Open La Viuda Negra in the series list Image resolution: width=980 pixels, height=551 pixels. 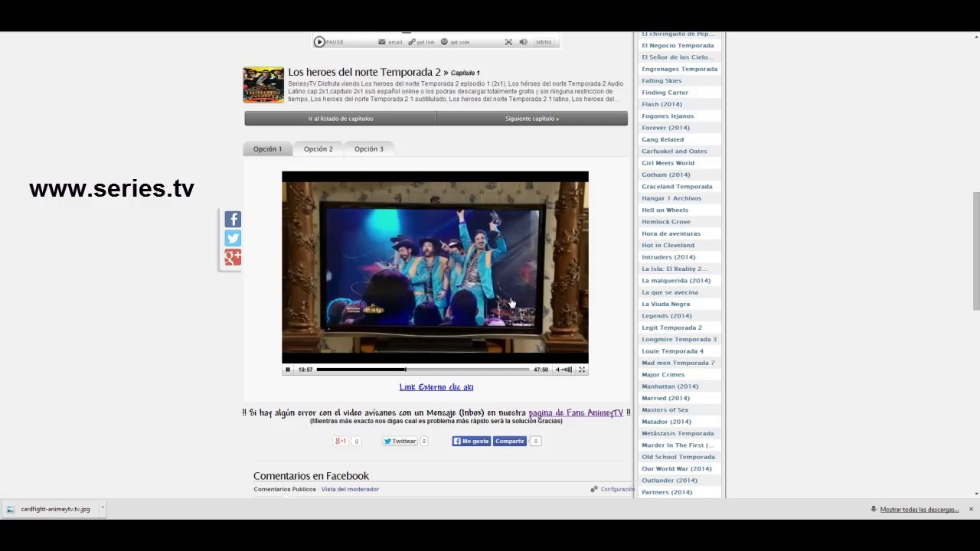coord(665,305)
